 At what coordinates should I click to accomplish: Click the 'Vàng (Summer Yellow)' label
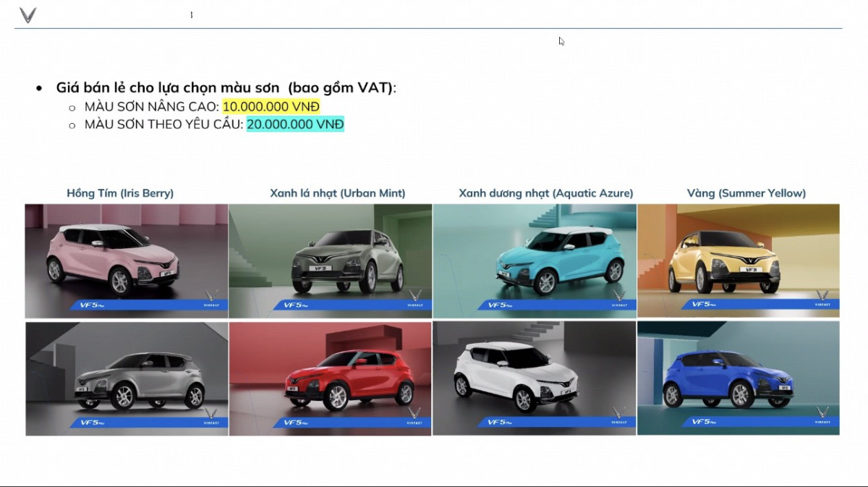[x=746, y=193]
